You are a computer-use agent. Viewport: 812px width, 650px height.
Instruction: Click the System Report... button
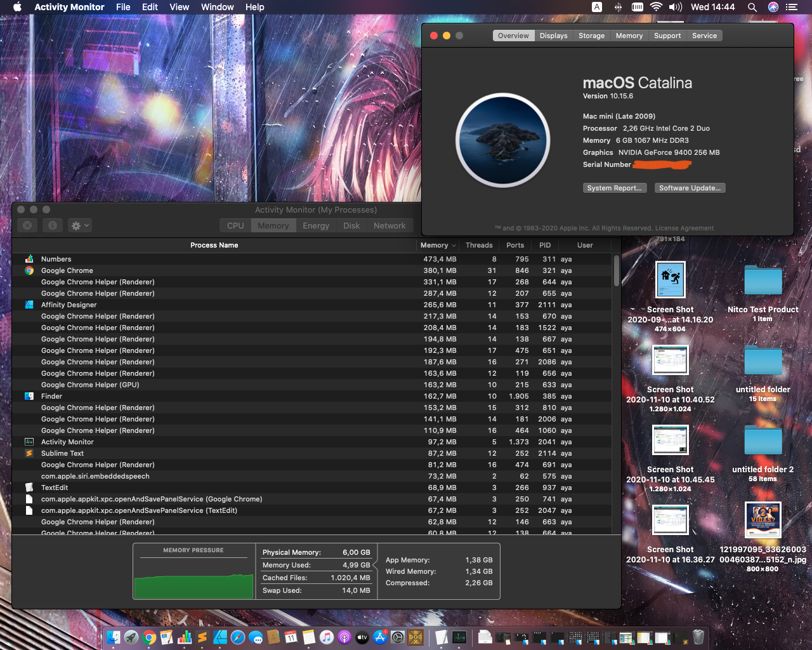[614, 188]
